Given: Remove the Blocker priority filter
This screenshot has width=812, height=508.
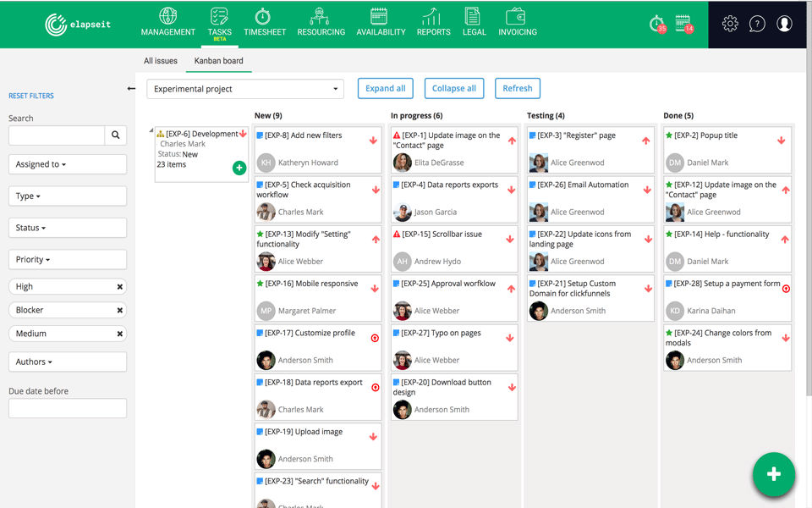Looking at the screenshot, I should (x=119, y=310).
